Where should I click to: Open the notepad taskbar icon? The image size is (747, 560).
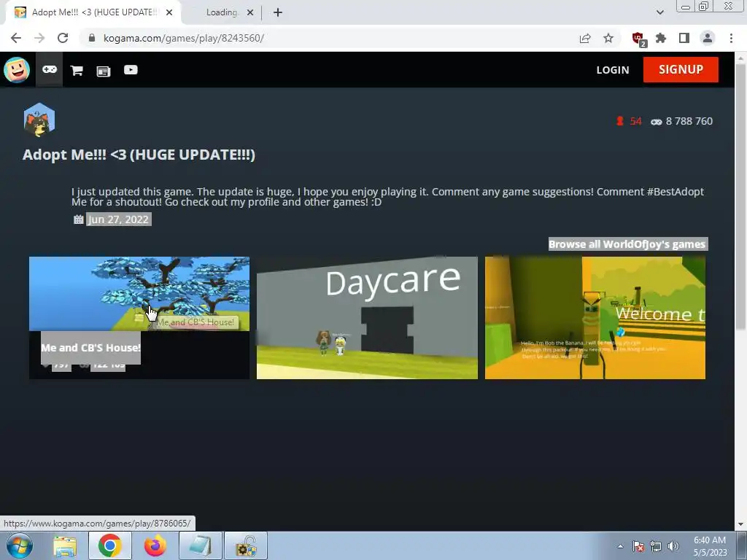point(201,545)
